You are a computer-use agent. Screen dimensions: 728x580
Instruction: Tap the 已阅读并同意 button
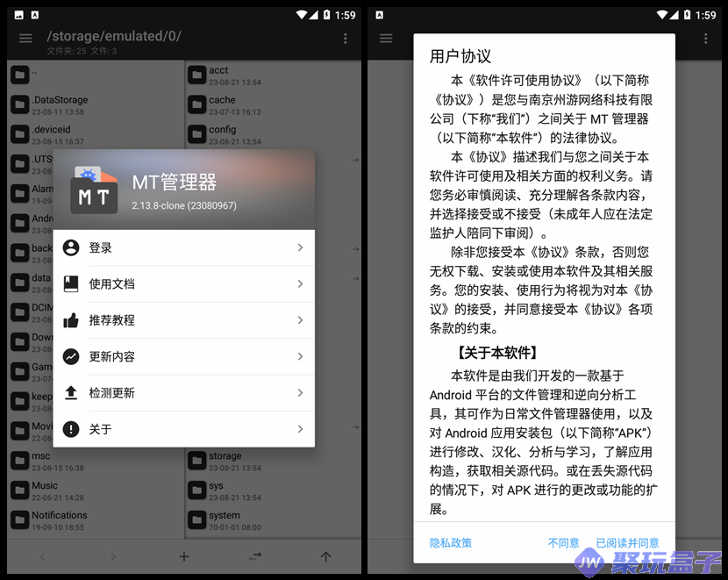(x=627, y=542)
